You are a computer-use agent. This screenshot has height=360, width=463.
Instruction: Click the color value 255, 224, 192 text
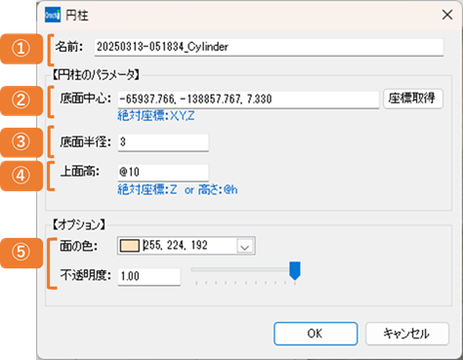click(x=176, y=245)
